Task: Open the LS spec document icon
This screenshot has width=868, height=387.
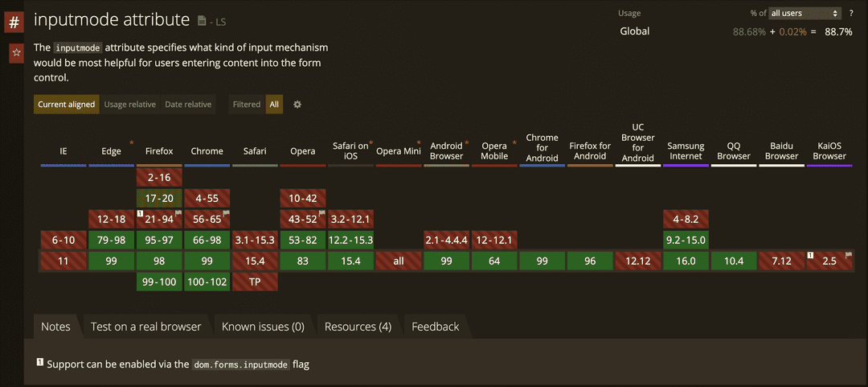Action: coord(202,21)
